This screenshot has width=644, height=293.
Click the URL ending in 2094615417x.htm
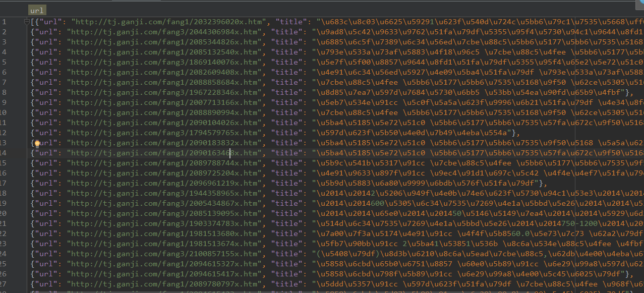(164, 274)
